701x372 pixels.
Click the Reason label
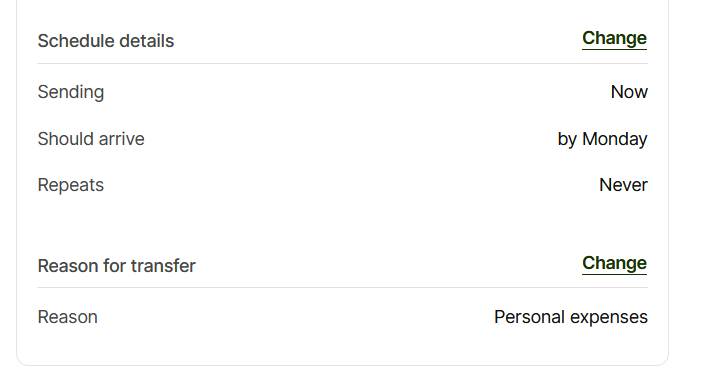(x=68, y=317)
